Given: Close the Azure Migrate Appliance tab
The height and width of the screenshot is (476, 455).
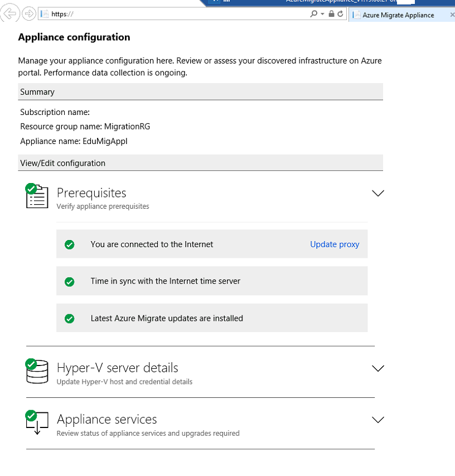Looking at the screenshot, I should click(x=452, y=15).
